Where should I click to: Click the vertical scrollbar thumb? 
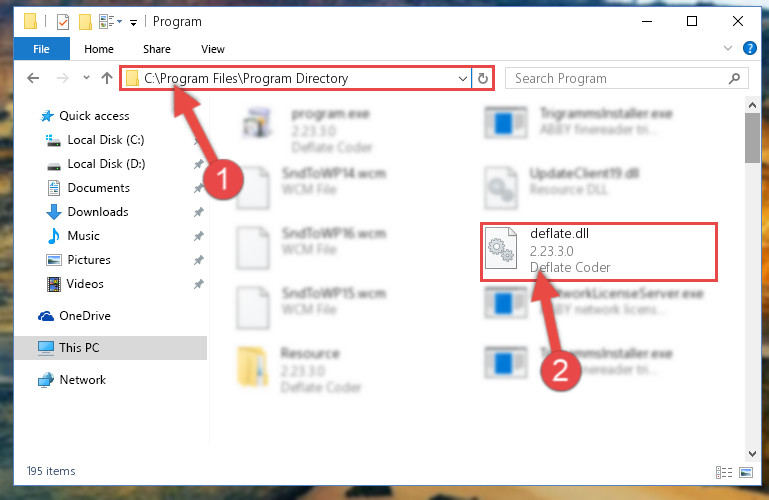[x=752, y=138]
